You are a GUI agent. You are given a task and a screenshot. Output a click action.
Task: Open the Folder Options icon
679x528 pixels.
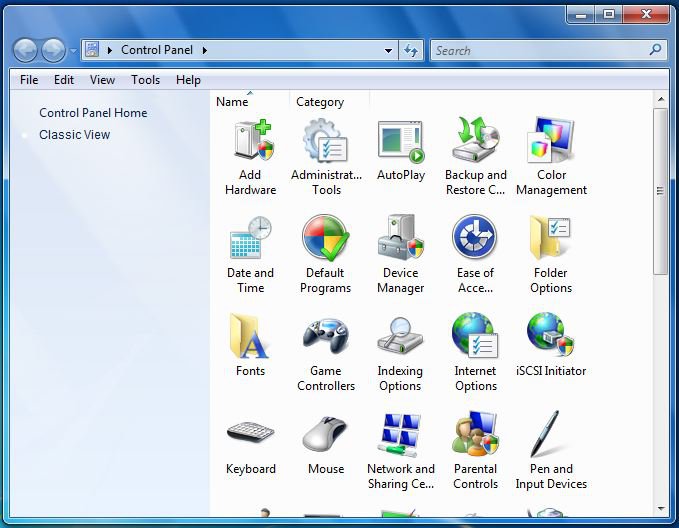click(550, 237)
